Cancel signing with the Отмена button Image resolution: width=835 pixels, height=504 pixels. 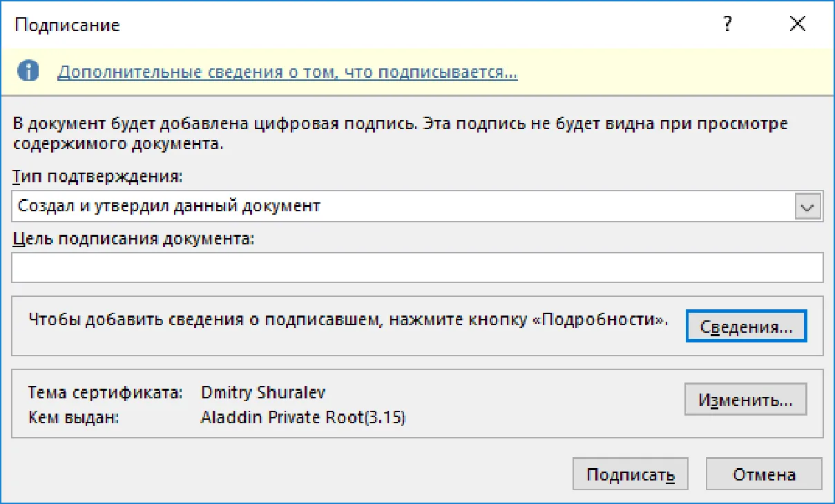click(x=764, y=474)
